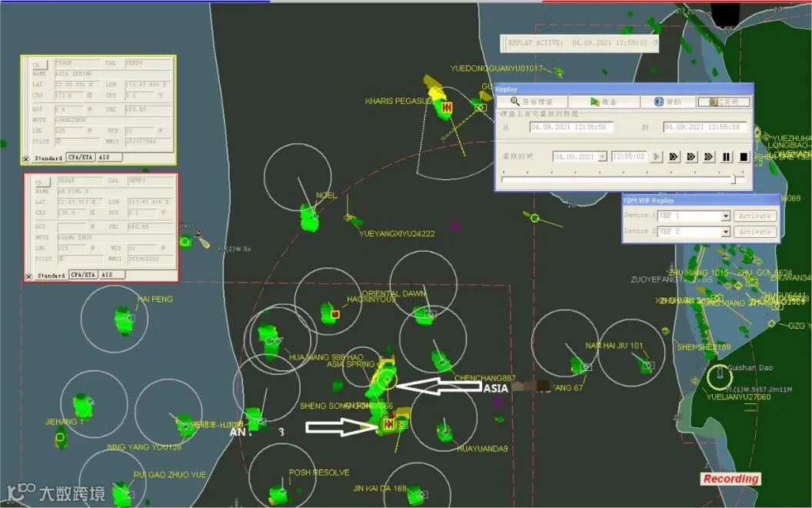Click MMSI field in ASIA SPRING panel

(x=148, y=141)
